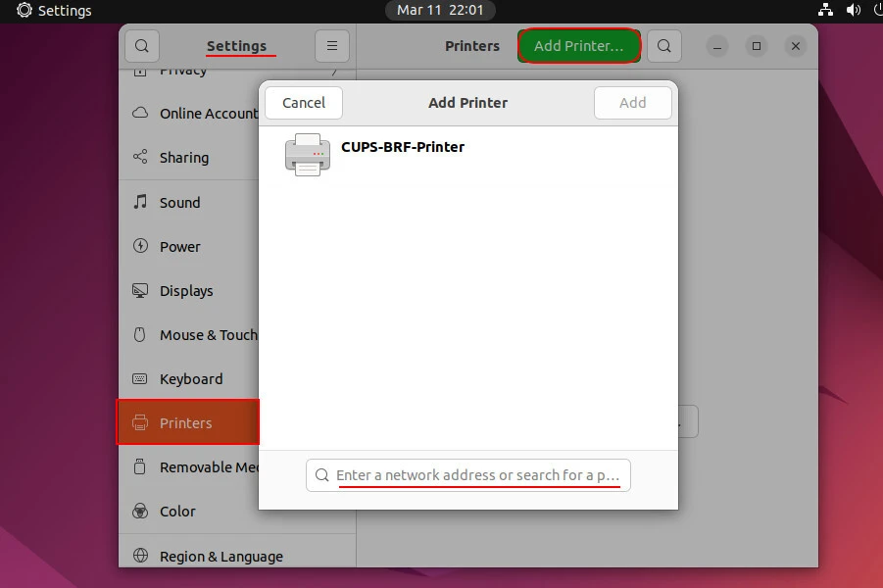Open the clock calendar Mar 11 22:01
The width and height of the screenshot is (883, 588).
coord(439,11)
